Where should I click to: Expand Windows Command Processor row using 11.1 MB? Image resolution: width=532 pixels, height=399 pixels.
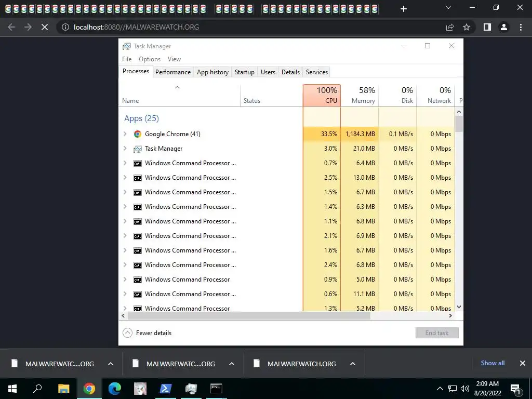125,294
